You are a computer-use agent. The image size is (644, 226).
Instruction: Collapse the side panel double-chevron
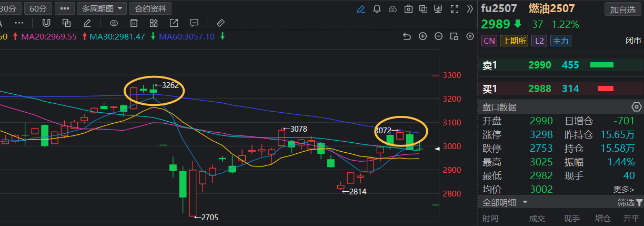(470, 8)
